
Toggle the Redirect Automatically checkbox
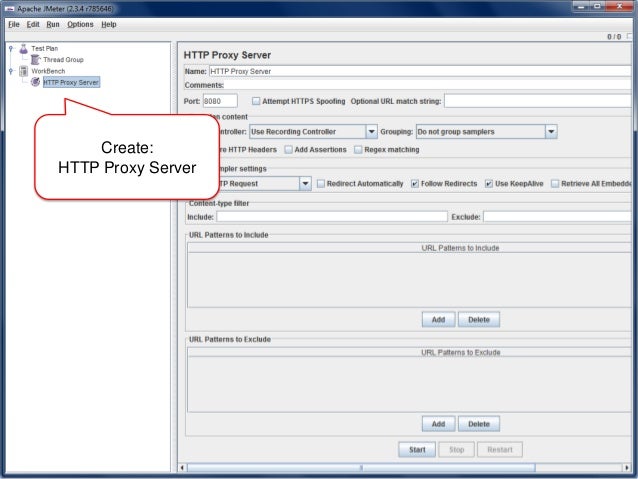tap(321, 184)
